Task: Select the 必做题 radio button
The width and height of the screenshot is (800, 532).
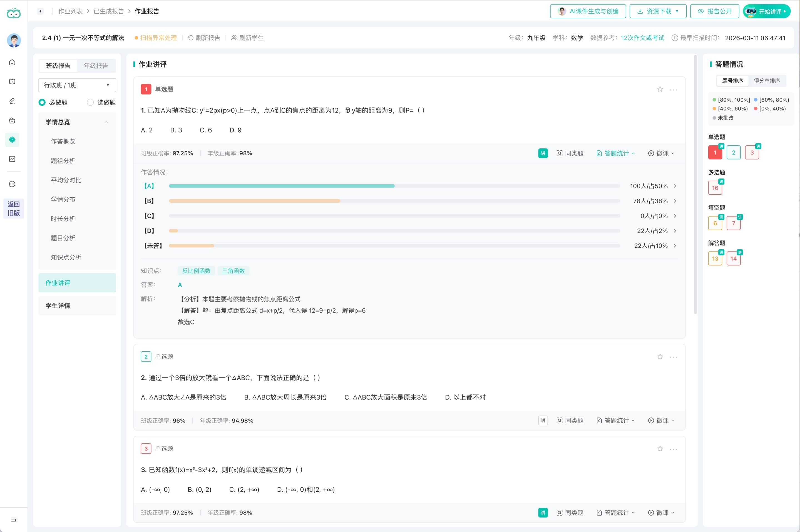Action: coord(42,102)
